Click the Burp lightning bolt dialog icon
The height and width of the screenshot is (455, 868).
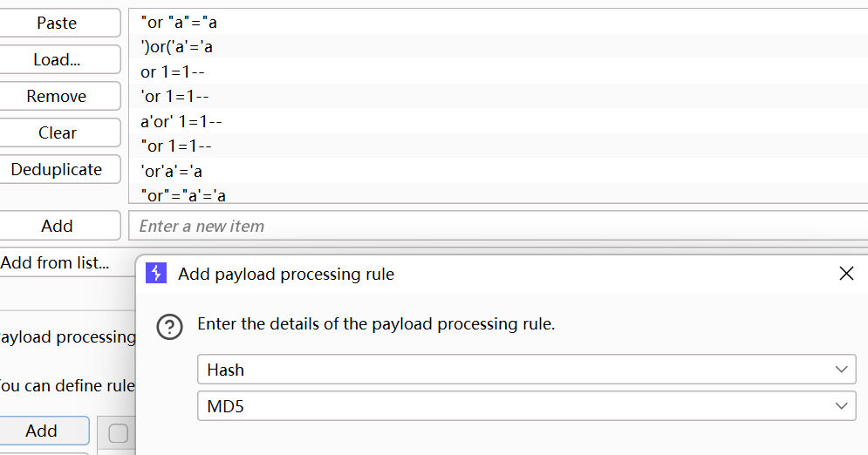click(x=156, y=273)
